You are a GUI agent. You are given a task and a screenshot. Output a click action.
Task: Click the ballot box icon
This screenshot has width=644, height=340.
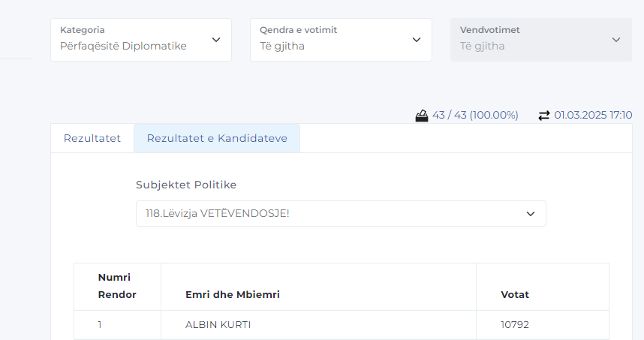click(423, 116)
